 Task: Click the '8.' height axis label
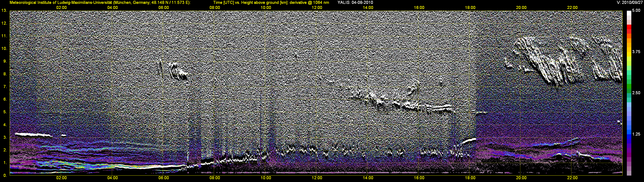click(5, 74)
